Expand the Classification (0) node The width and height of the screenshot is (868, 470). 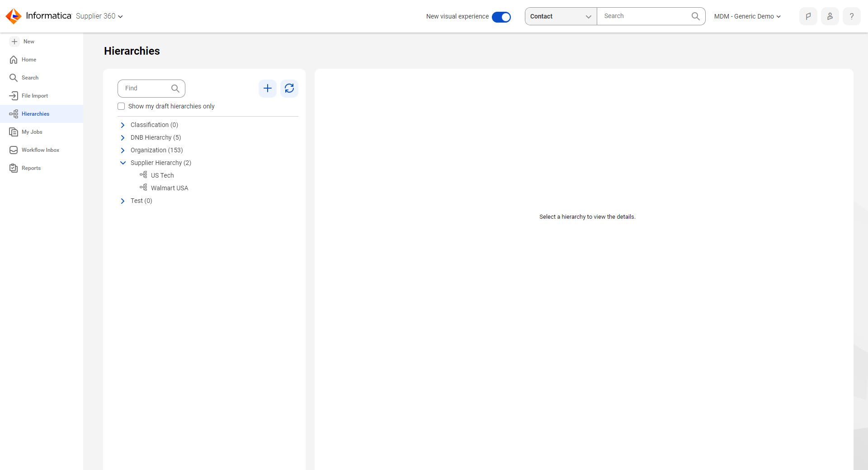click(123, 125)
